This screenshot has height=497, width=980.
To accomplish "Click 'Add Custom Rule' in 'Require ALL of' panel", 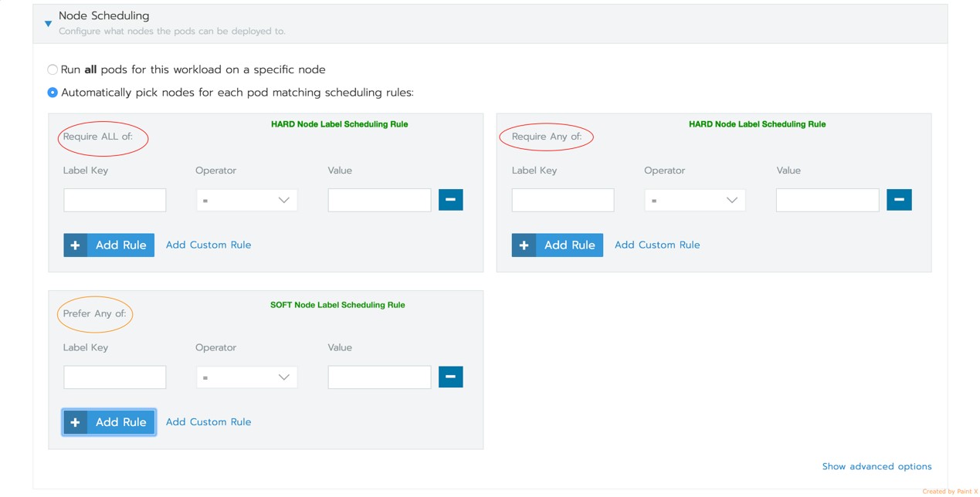I will 209,245.
